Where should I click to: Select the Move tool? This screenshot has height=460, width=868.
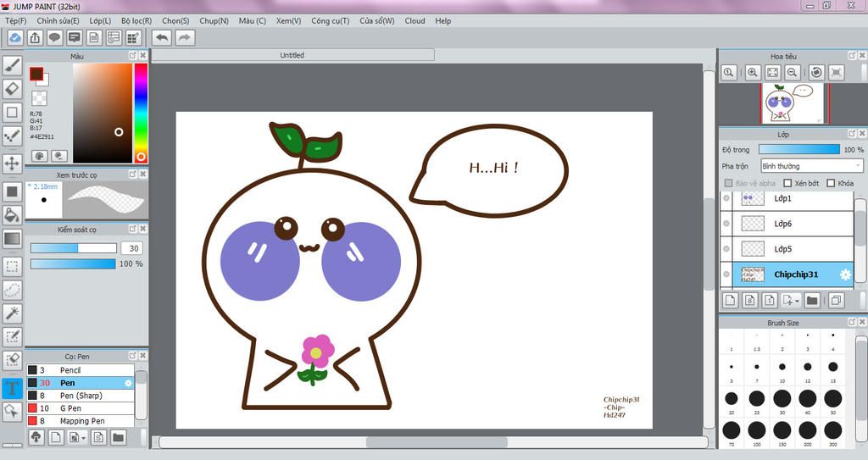[12, 163]
